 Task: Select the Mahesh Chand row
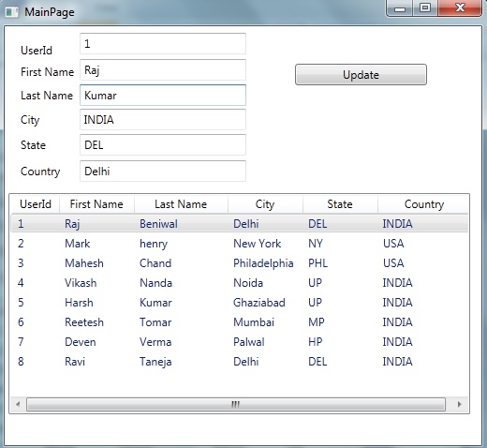[240, 263]
